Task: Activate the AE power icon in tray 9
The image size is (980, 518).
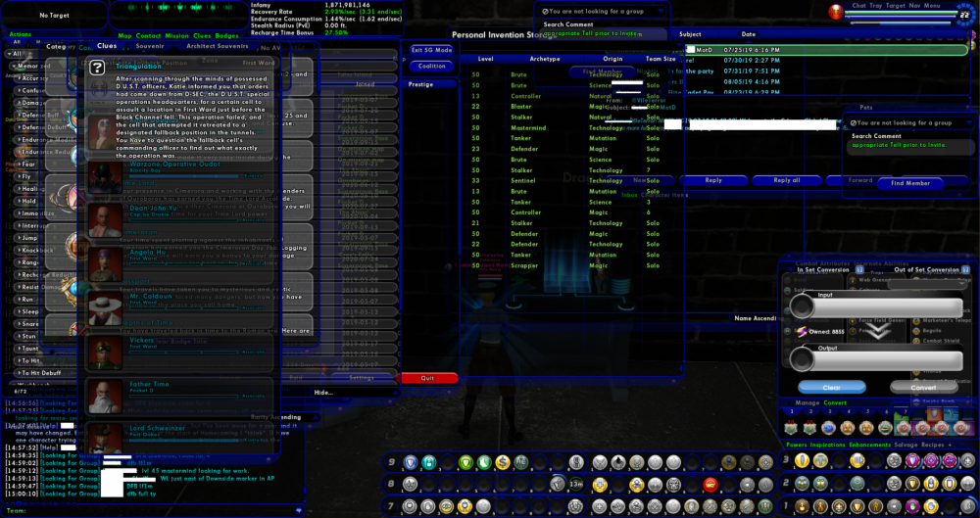Action: tap(520, 463)
